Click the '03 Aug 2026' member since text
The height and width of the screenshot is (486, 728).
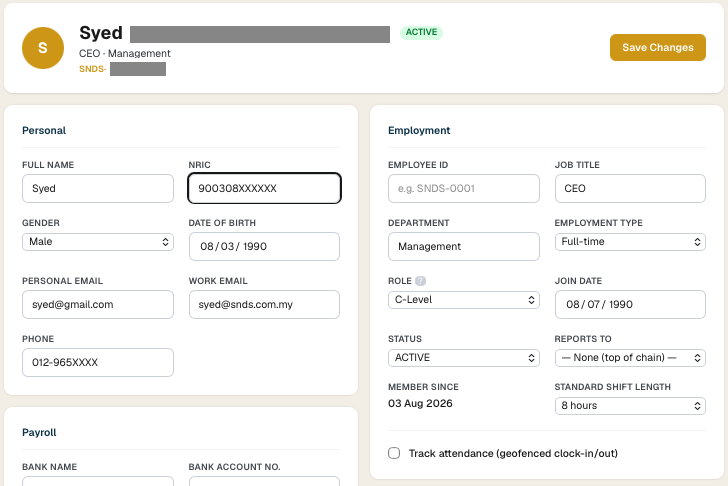(420, 403)
